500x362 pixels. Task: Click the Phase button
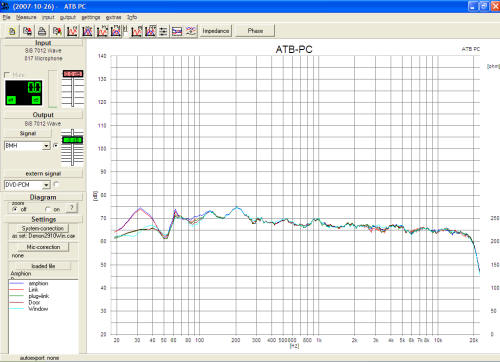[x=255, y=31]
